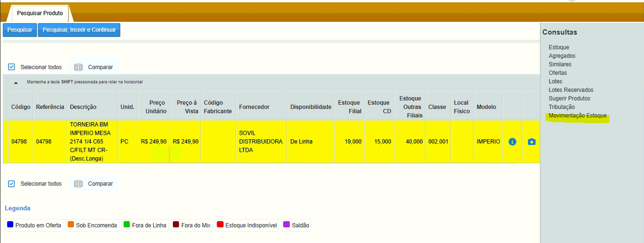Screen dimensions: 644x243
Task: Click the upper Comparar book icon
Action: 79,67
